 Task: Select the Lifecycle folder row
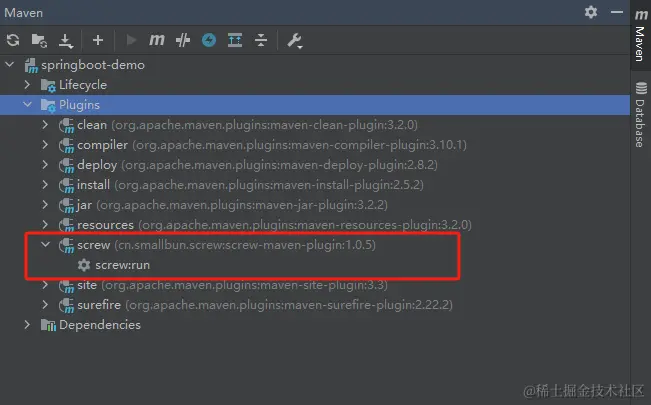coord(315,84)
